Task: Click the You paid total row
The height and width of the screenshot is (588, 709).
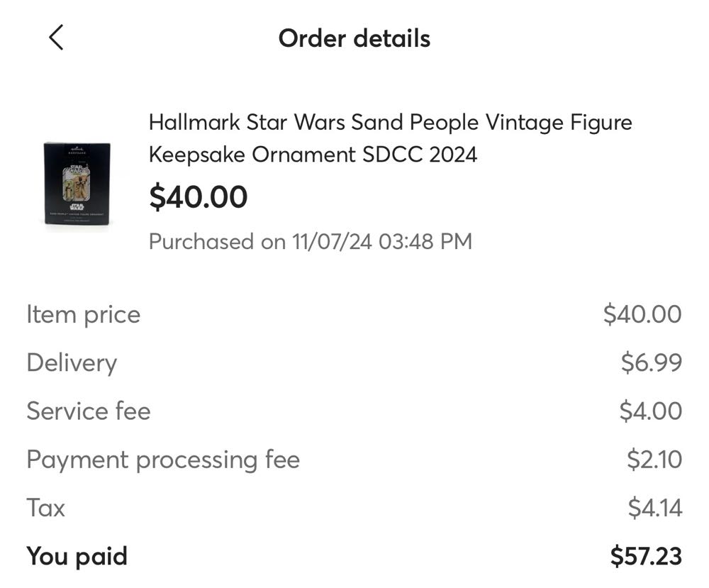Action: (x=75, y=556)
